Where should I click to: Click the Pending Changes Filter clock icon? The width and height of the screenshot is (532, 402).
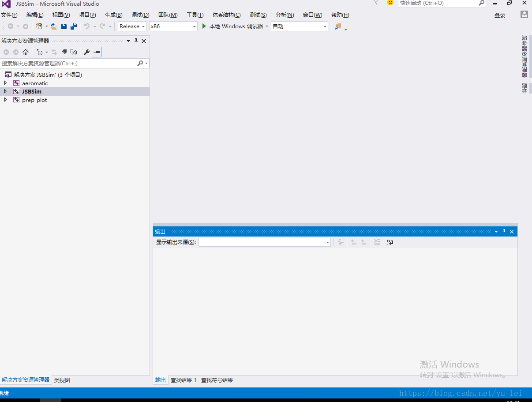40,52
